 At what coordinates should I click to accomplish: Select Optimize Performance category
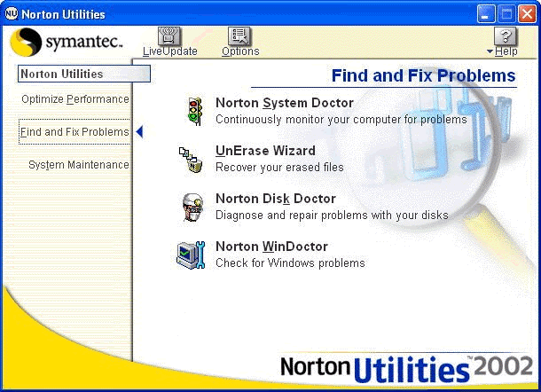coord(75,99)
